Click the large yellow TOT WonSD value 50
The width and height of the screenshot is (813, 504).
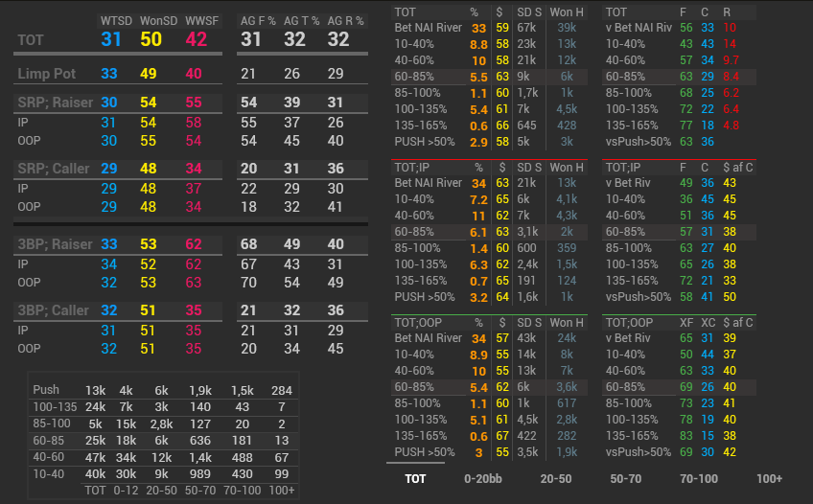pyautogui.click(x=151, y=40)
